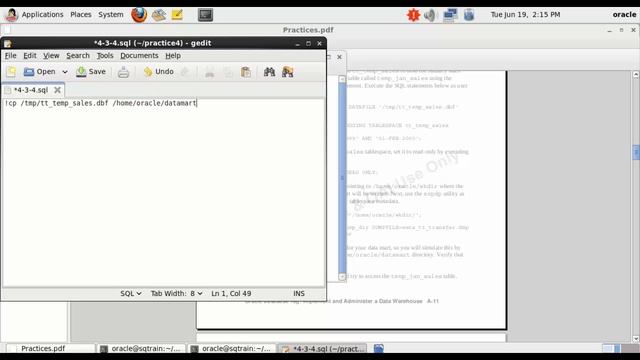Open the volume control speaker icon
Screen dimensions: 640x360
[429, 15]
